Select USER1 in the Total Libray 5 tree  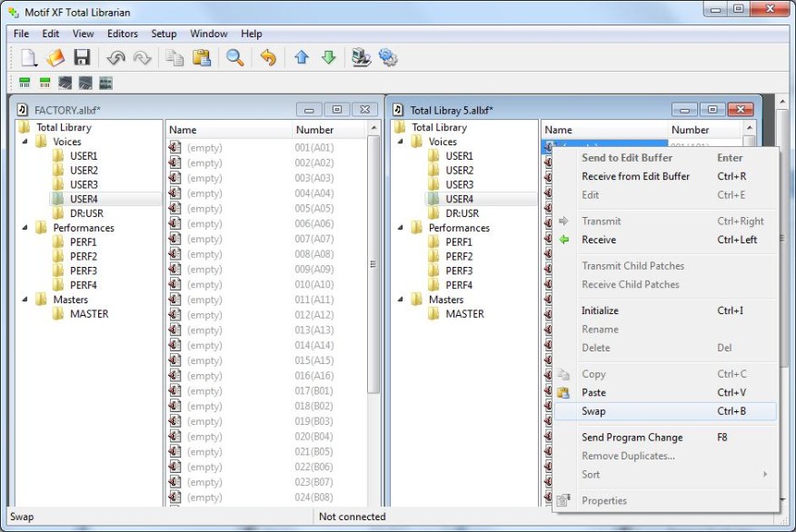pyautogui.click(x=459, y=155)
